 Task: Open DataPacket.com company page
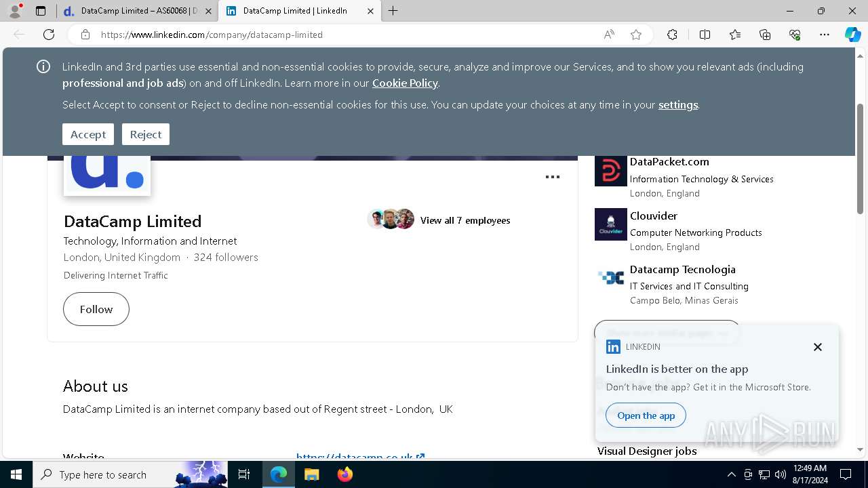click(669, 161)
